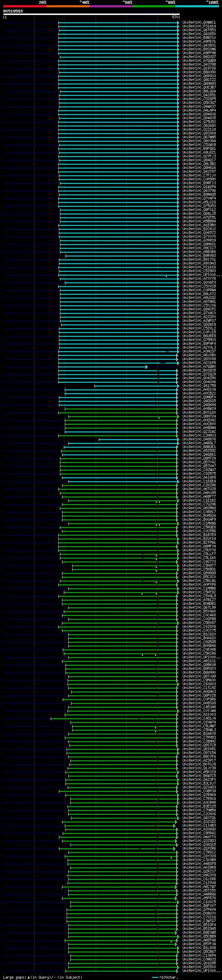This screenshot has width=222, height=980.
Task: Click the UniRef100_O97154 label
Action: tap(199, 753)
